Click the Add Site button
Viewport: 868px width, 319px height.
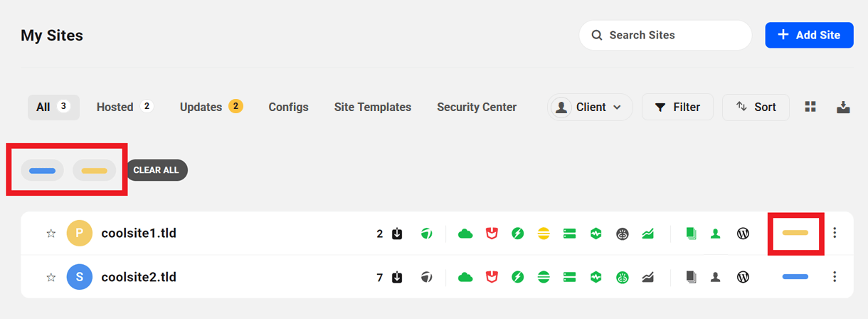point(809,35)
